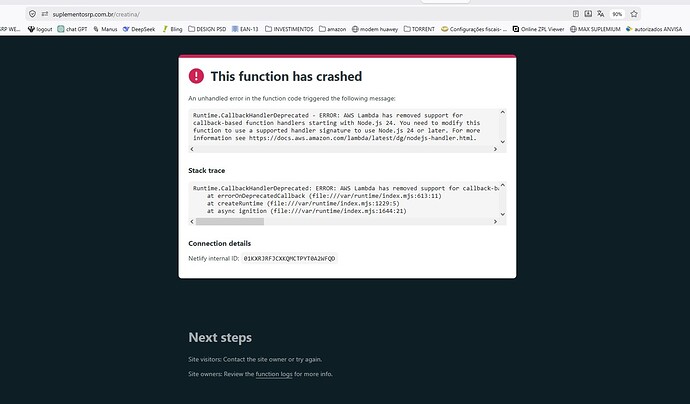Click error message right scroll arrow
The width and height of the screenshot is (690, 404).
point(495,149)
